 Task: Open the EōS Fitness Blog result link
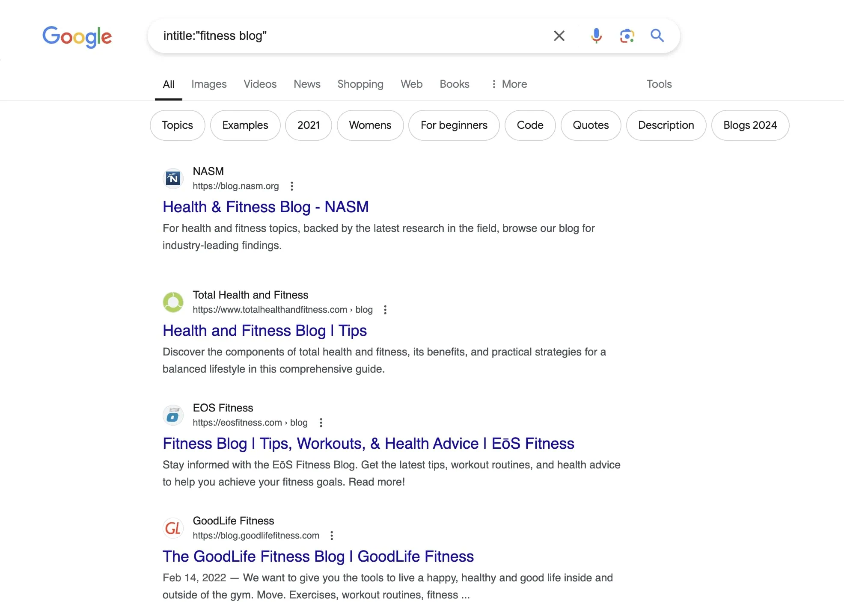(369, 444)
